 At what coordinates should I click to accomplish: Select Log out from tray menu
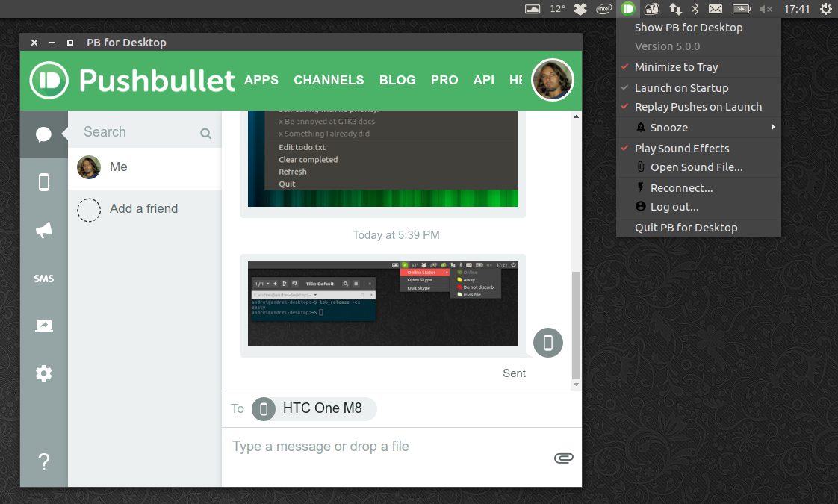(698, 207)
